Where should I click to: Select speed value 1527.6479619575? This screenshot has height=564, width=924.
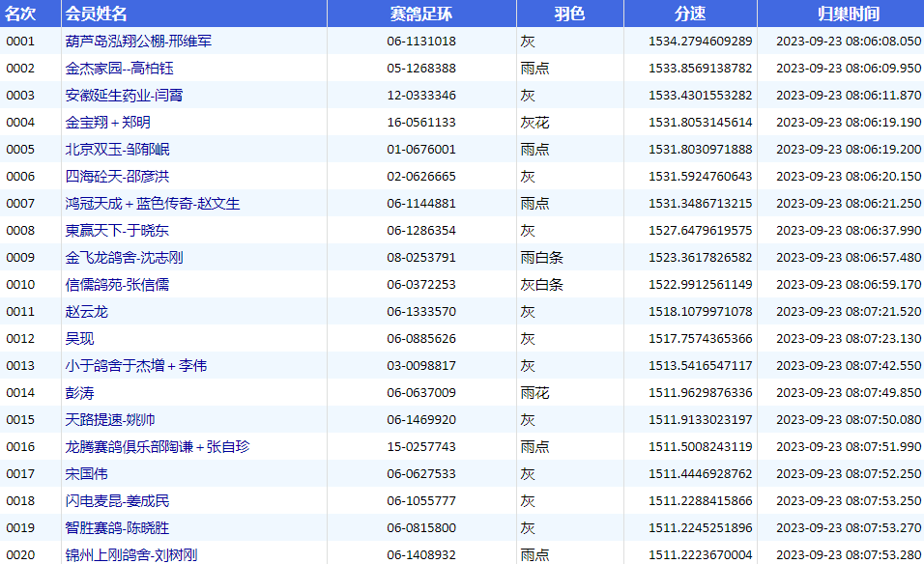tap(700, 231)
